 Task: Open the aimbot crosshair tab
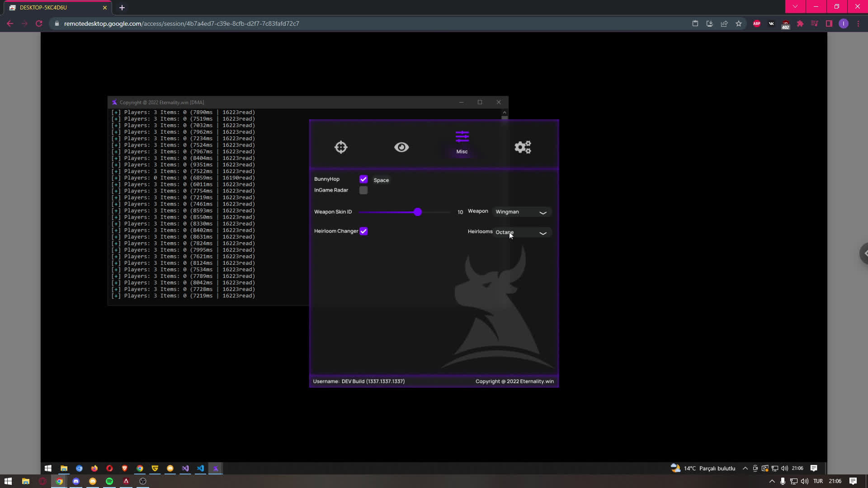coord(341,147)
